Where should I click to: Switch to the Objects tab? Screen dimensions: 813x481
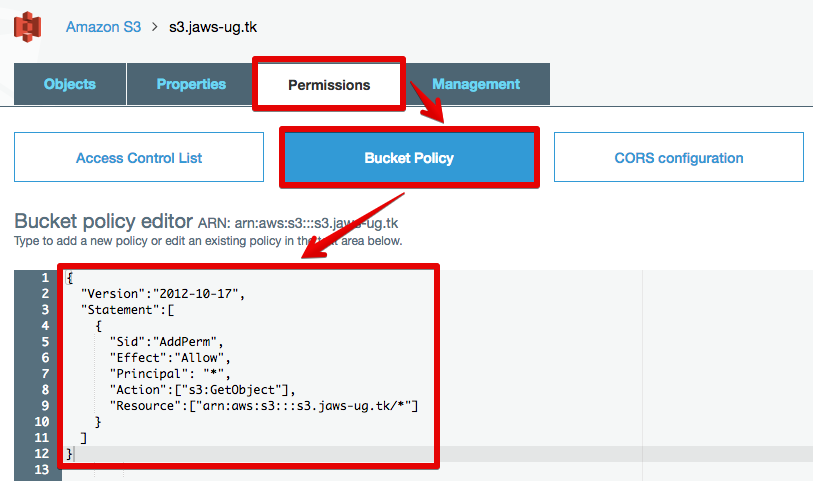70,84
